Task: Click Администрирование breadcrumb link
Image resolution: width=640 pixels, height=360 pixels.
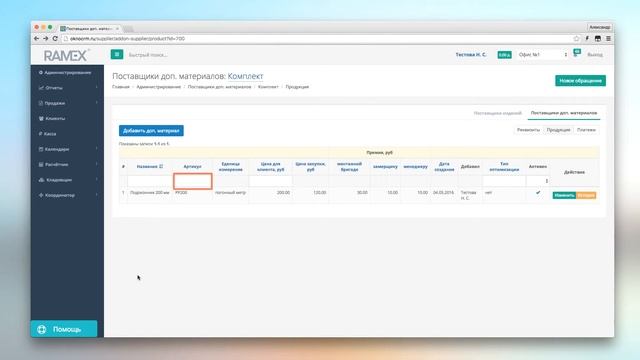Action: pyautogui.click(x=158, y=87)
